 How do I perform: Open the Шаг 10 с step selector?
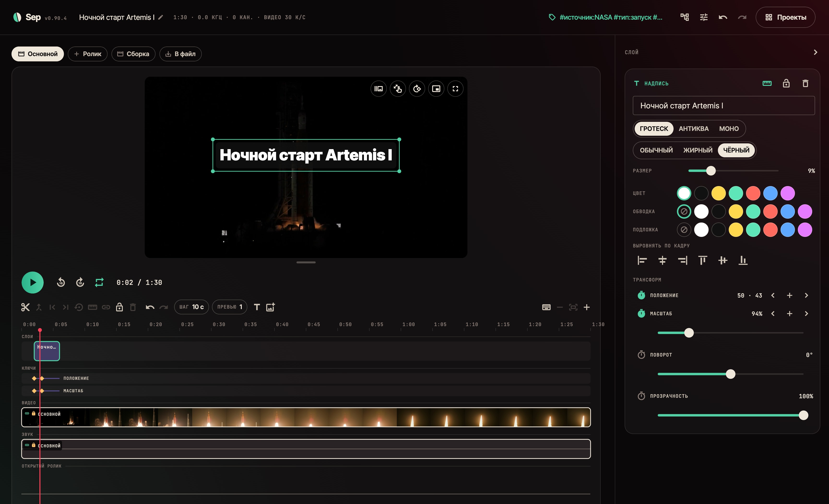click(x=191, y=307)
